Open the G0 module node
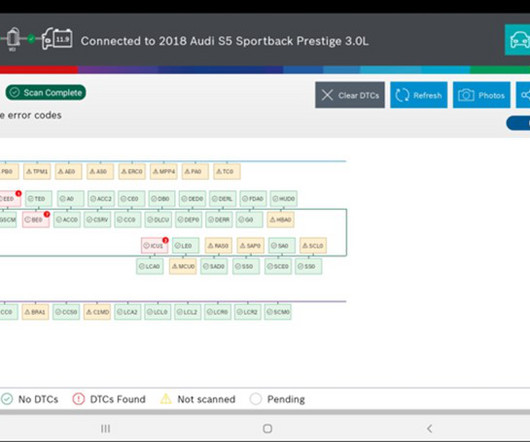 click(250, 220)
